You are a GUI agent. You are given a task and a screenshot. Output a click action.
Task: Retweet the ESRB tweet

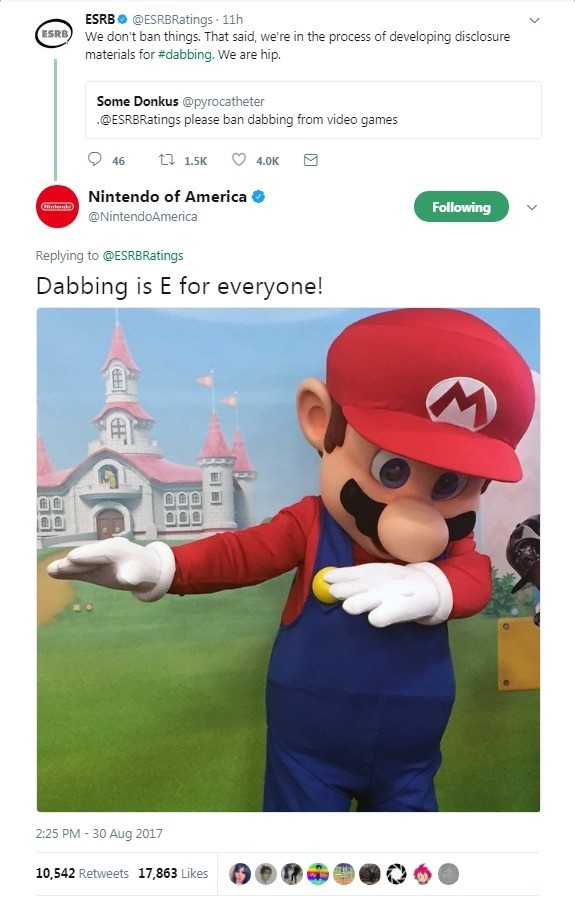(166, 160)
